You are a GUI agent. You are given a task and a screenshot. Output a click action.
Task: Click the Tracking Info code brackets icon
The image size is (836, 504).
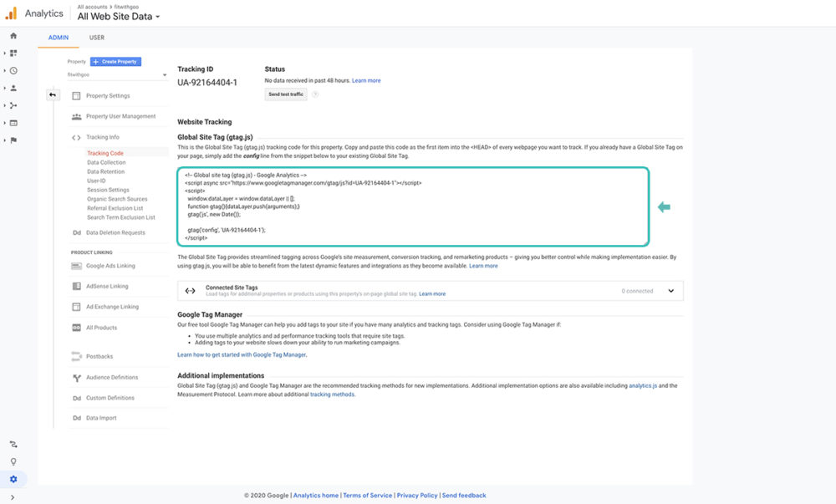pyautogui.click(x=76, y=137)
